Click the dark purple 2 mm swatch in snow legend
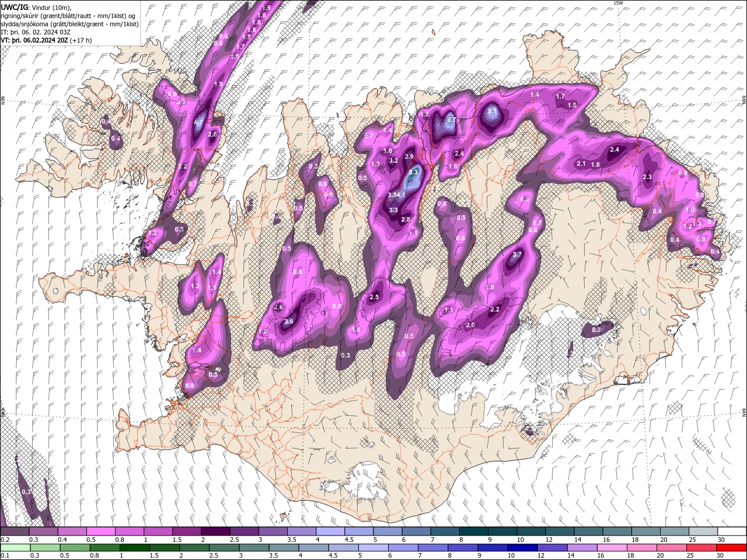Viewport: 747px width, 560px height. click(215, 531)
